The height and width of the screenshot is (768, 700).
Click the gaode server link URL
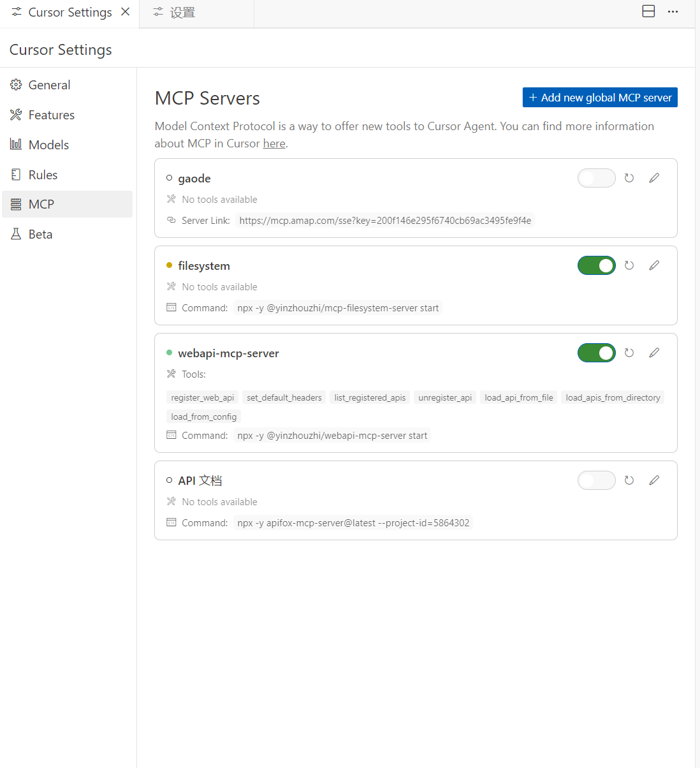tap(385, 221)
